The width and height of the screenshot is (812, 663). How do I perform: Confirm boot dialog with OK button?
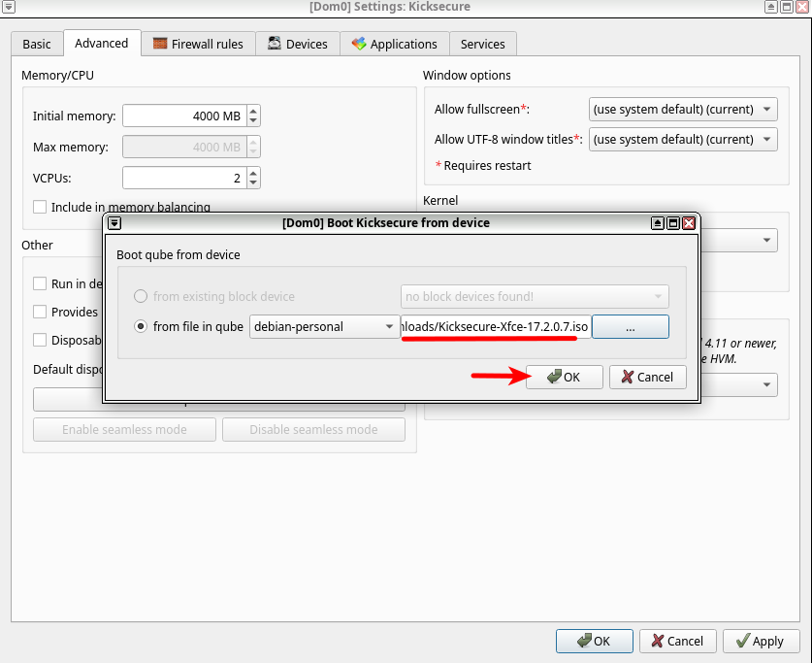pyautogui.click(x=564, y=377)
